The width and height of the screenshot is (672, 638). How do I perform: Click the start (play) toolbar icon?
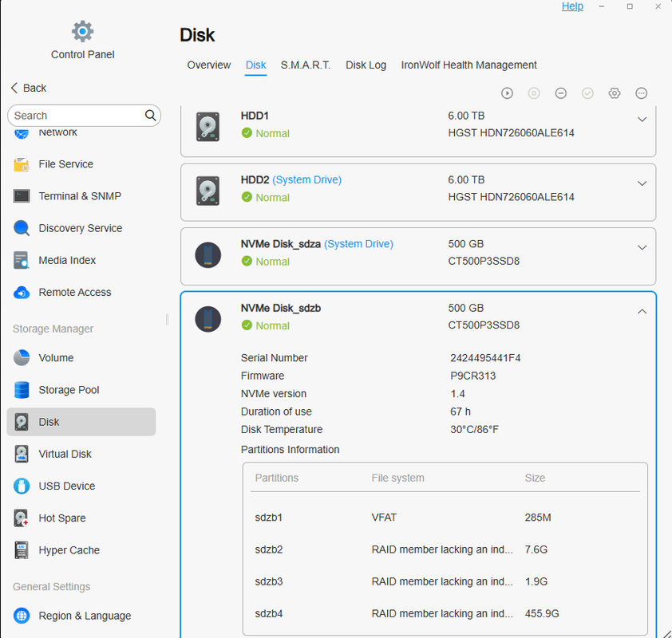(507, 93)
